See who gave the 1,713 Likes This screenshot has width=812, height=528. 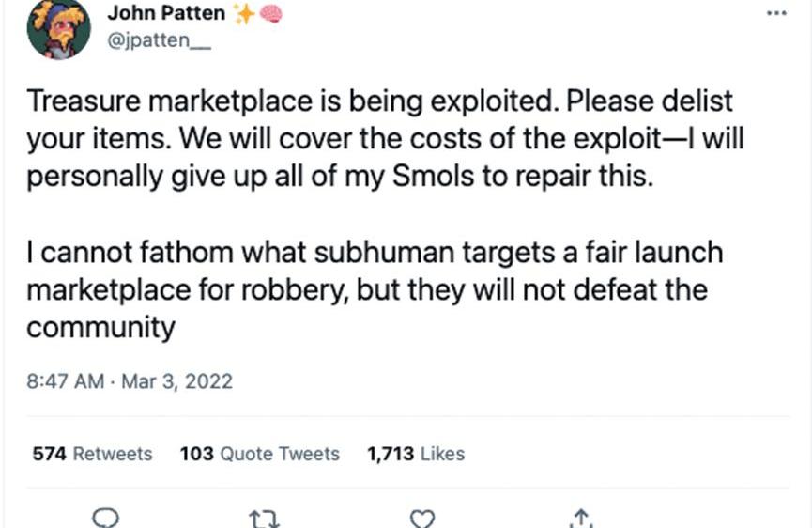coord(416,454)
